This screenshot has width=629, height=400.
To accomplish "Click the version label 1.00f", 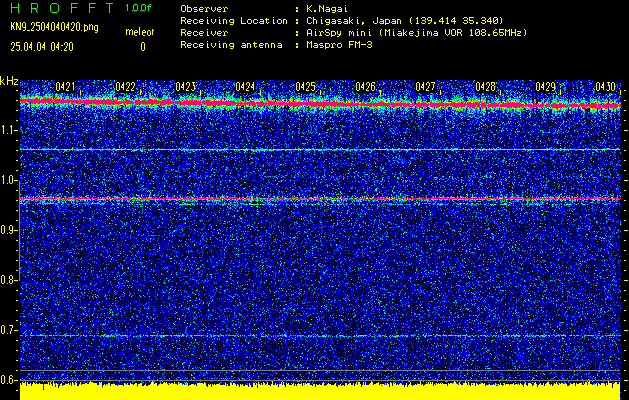I will click(138, 8).
